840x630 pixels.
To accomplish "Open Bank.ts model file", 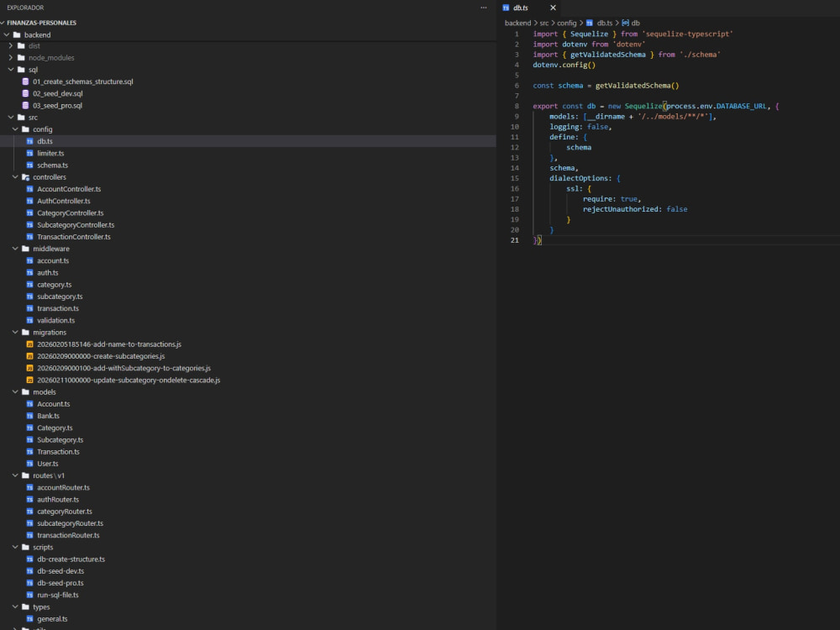I will coord(48,416).
